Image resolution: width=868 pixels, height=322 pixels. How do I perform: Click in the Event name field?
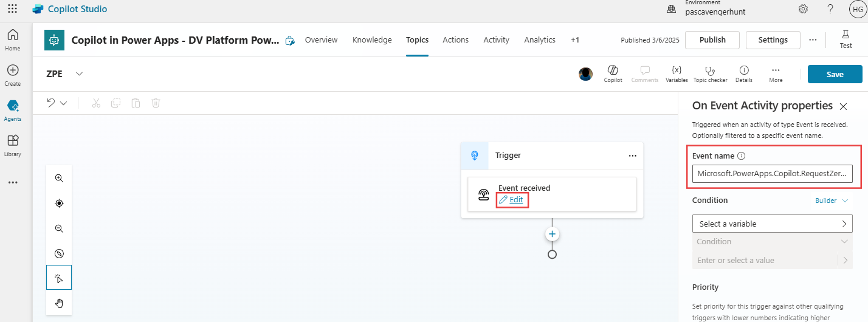tap(772, 173)
